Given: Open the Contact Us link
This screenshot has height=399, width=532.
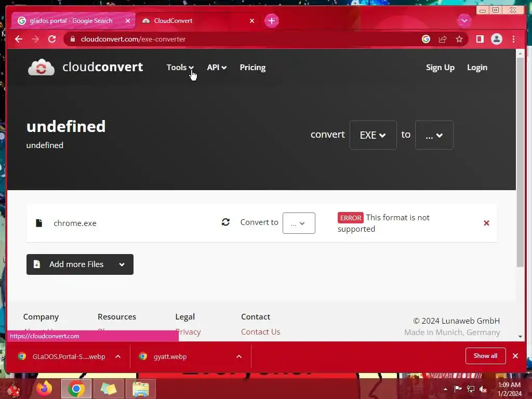Looking at the screenshot, I should pos(261,331).
